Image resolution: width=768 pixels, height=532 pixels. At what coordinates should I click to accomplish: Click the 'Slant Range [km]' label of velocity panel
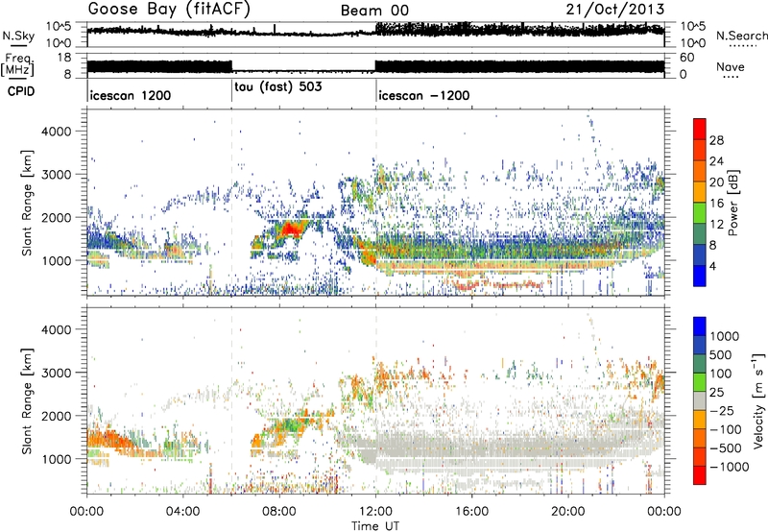coord(27,400)
